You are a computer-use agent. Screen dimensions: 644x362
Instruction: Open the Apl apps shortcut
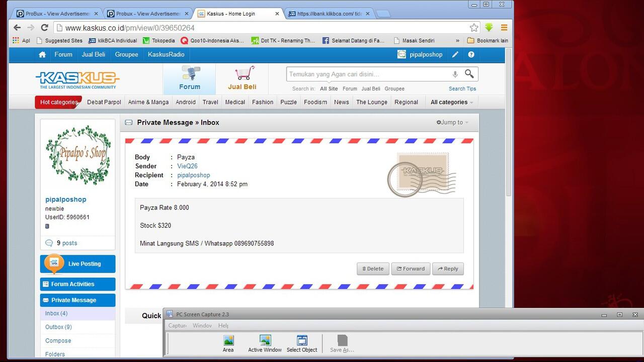pos(22,41)
